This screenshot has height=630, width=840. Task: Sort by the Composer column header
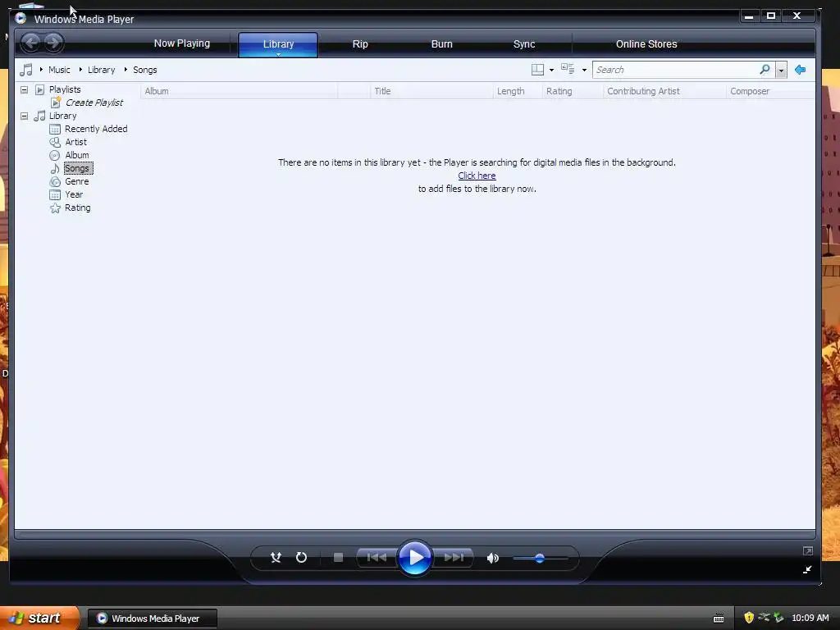click(770, 91)
